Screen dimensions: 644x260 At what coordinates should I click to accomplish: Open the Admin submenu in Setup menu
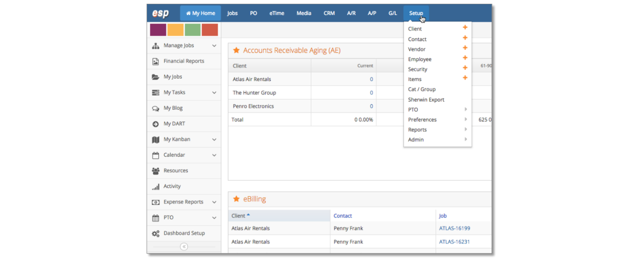point(438,140)
